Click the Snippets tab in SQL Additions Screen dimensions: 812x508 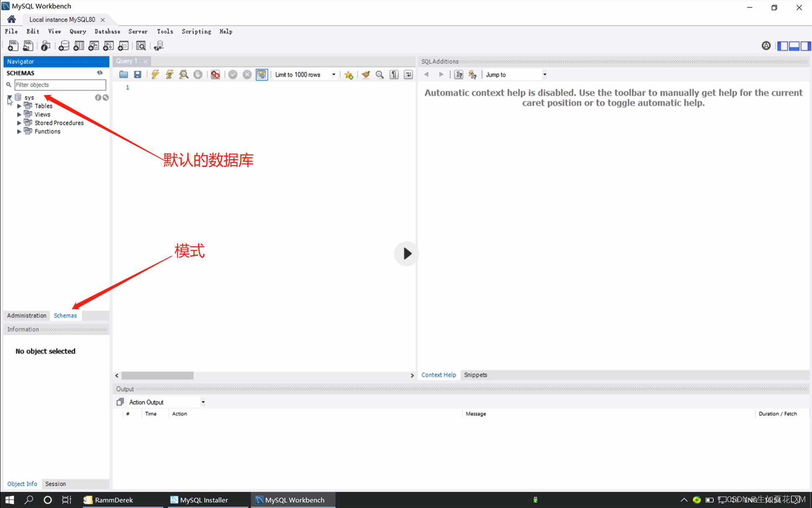(475, 375)
